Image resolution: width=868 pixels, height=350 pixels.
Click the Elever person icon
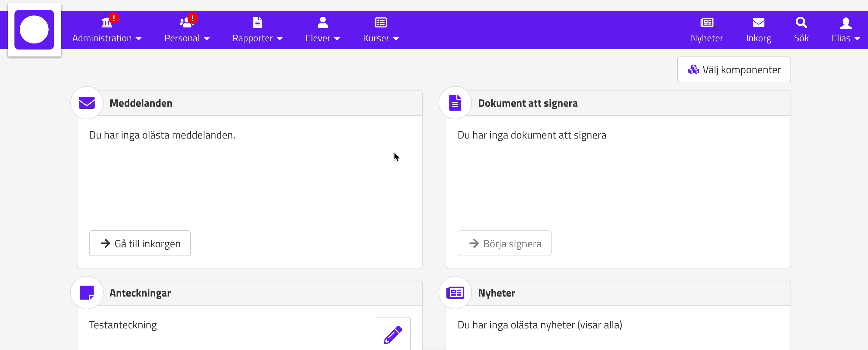(x=322, y=22)
